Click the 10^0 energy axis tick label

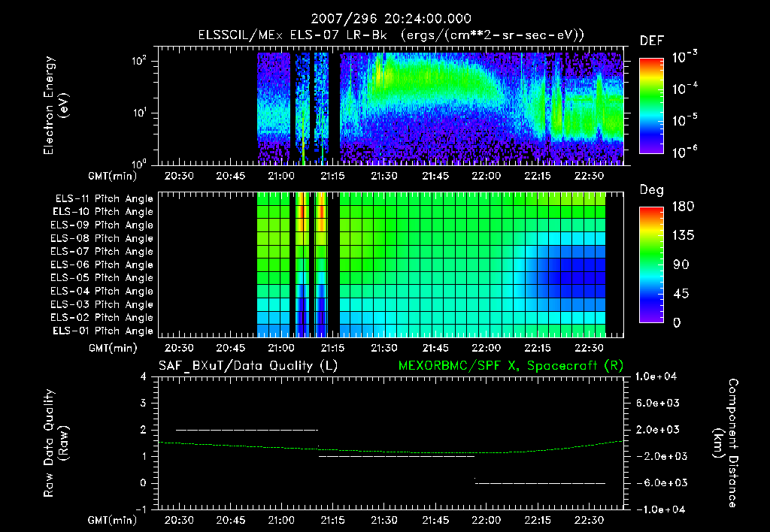(139, 164)
